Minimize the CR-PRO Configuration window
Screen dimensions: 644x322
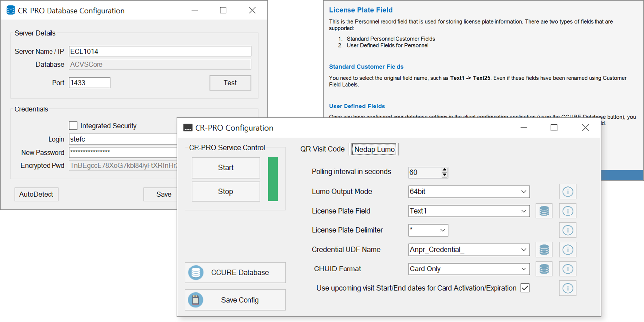pyautogui.click(x=524, y=128)
